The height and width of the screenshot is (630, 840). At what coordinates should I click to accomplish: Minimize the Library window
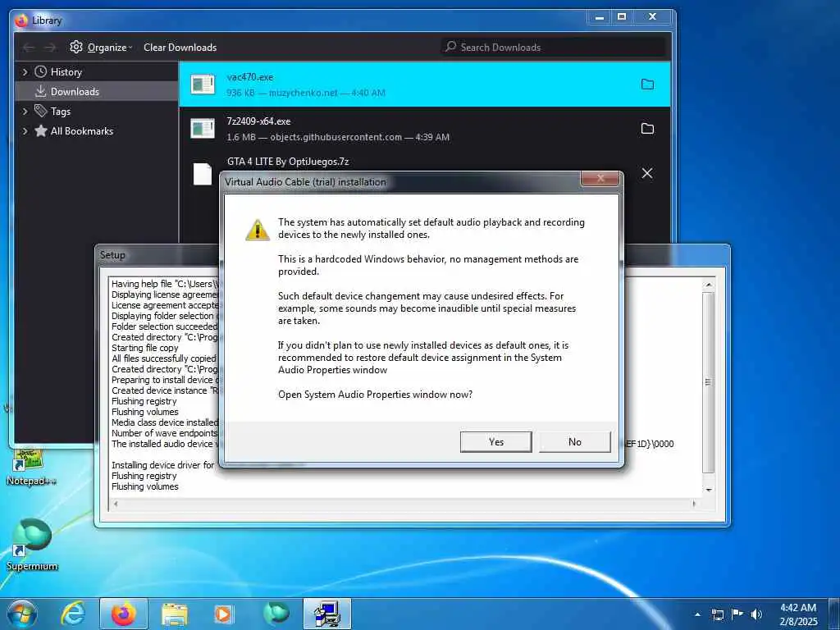tap(600, 17)
